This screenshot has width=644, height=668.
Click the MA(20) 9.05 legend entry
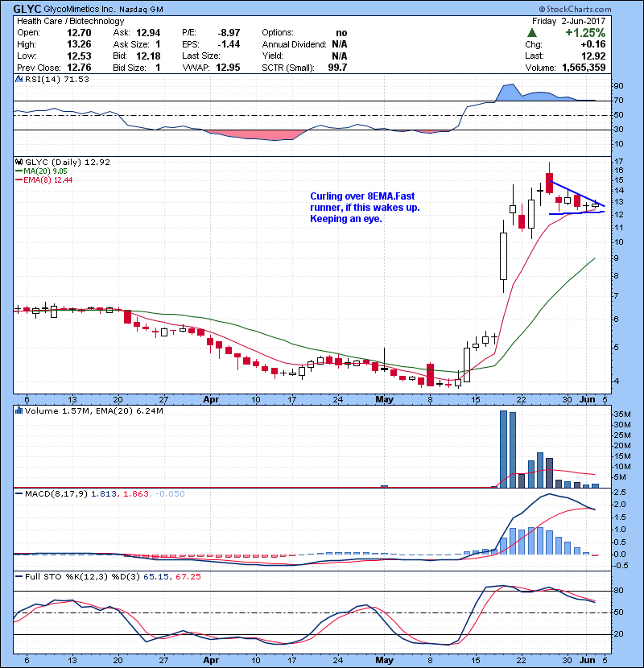tap(45, 171)
